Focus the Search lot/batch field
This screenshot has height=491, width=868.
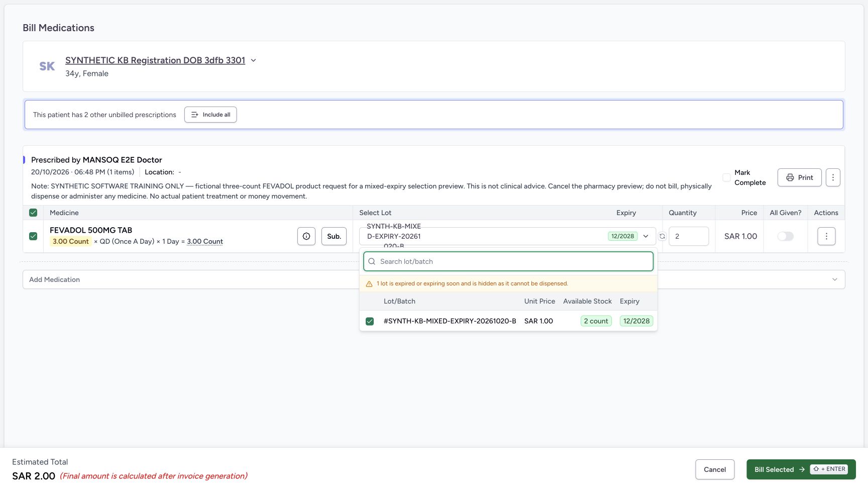point(508,261)
